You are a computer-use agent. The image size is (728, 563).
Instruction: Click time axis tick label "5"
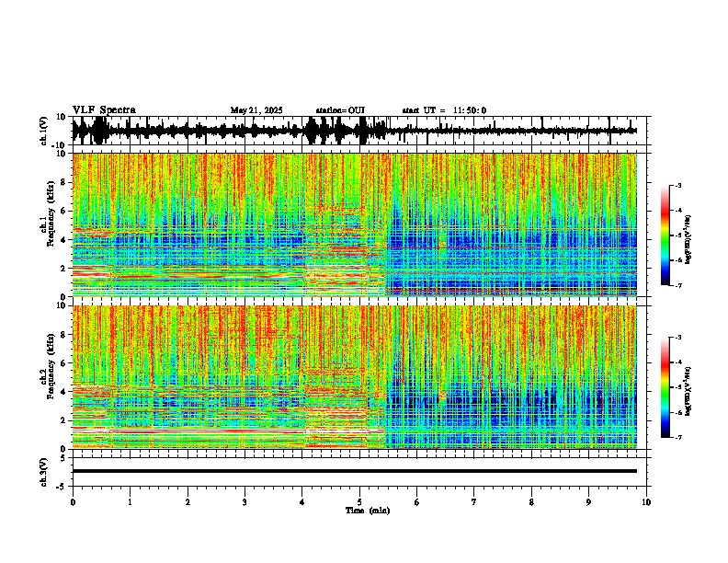point(359,502)
